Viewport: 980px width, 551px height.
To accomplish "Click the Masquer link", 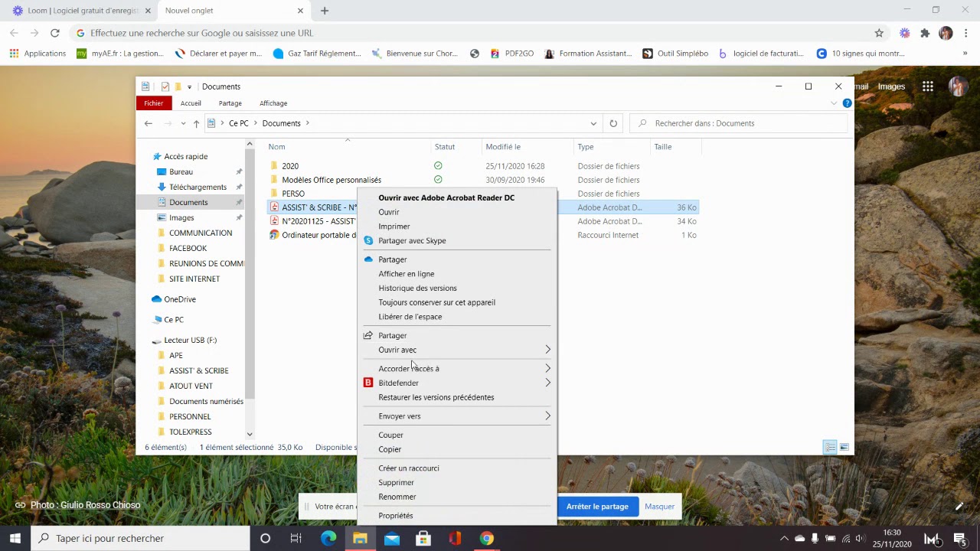I will (x=659, y=507).
